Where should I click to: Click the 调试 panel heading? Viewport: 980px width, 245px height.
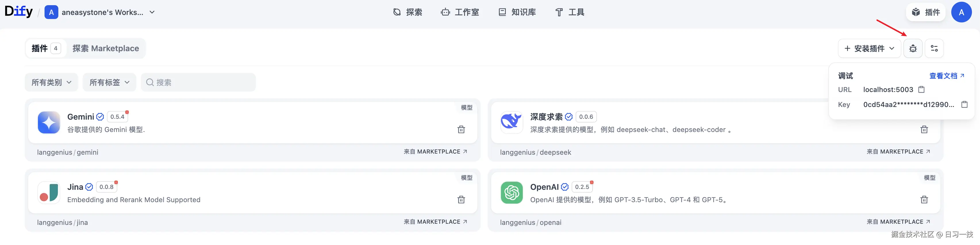[845, 76]
